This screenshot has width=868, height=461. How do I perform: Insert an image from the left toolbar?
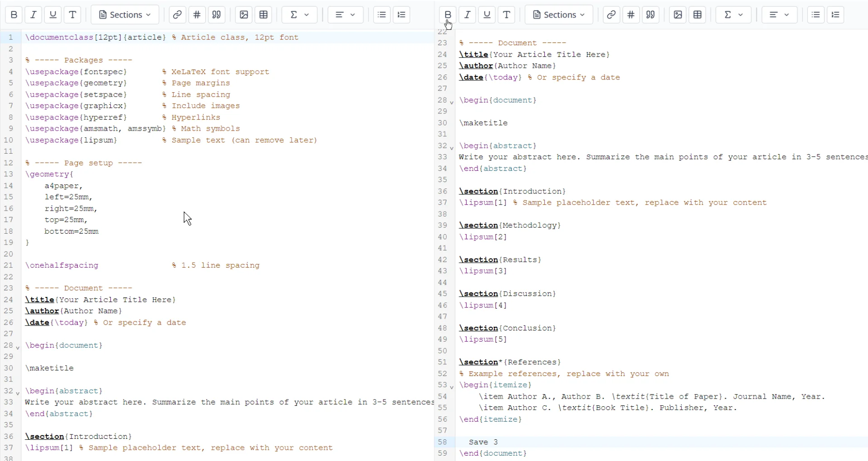tap(244, 15)
